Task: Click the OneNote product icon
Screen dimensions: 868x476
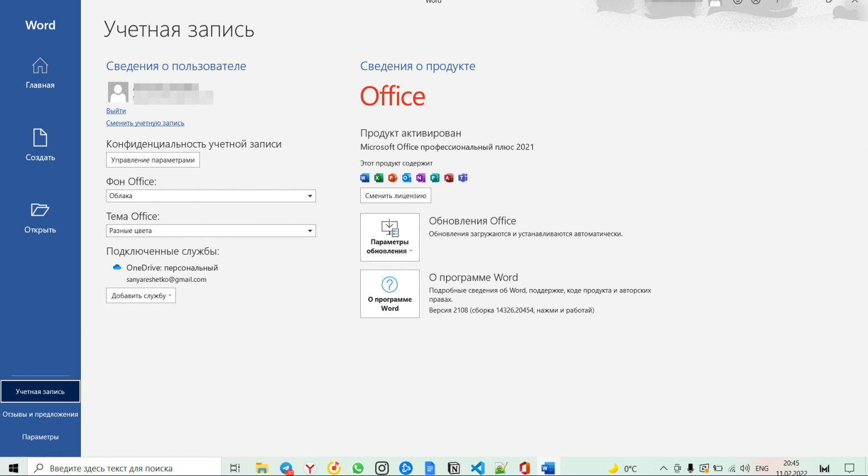Action: (421, 178)
